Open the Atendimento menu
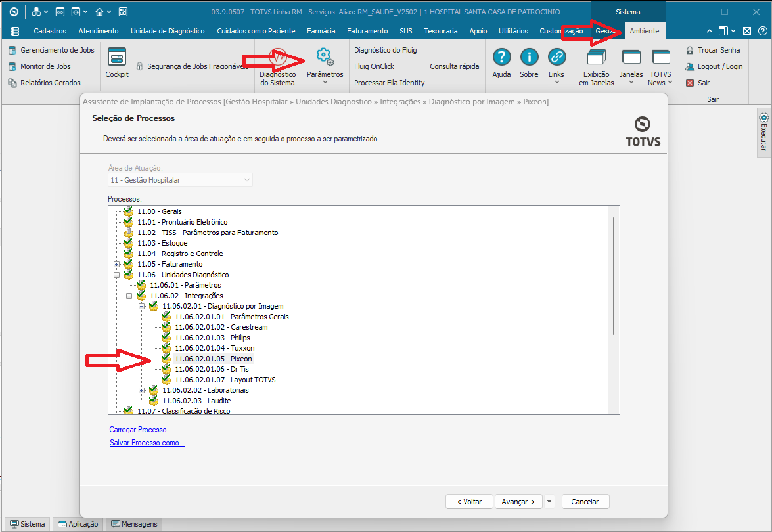This screenshot has height=532, width=772. [99, 31]
